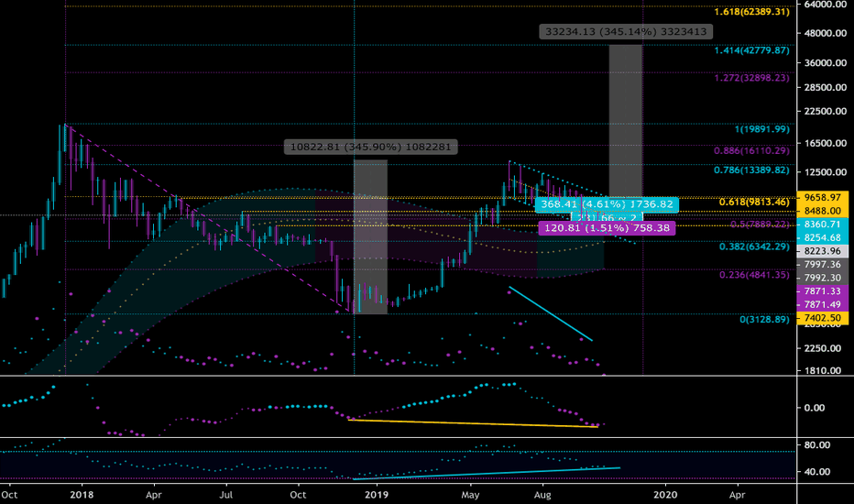Click the Jul label on the time axis

click(x=226, y=495)
